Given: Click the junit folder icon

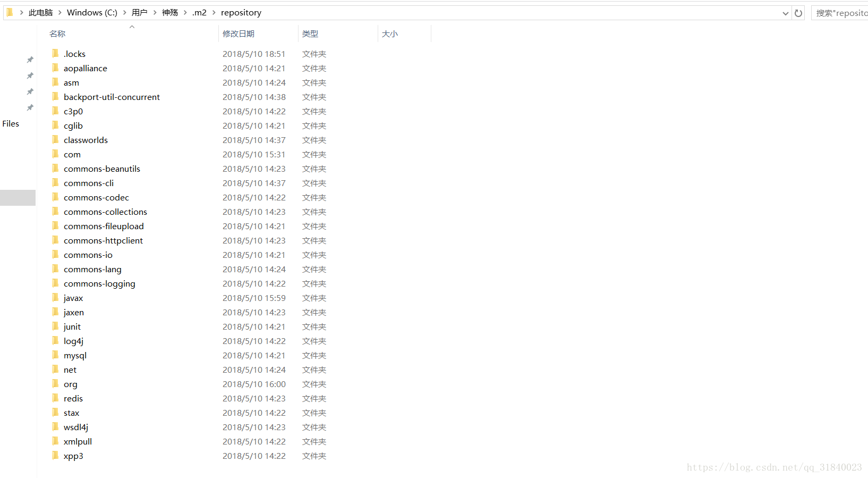Looking at the screenshot, I should (x=55, y=326).
